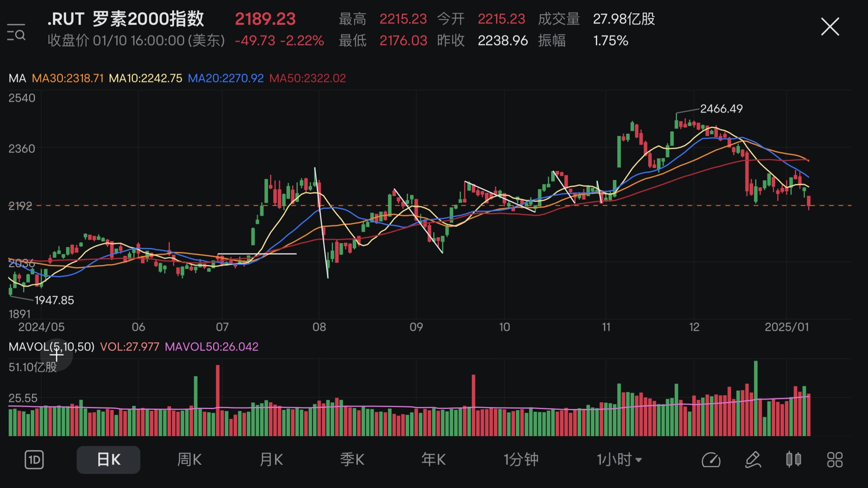Open the four-square grid layout icon
This screenshot has width=868, height=488.
coord(834,460)
